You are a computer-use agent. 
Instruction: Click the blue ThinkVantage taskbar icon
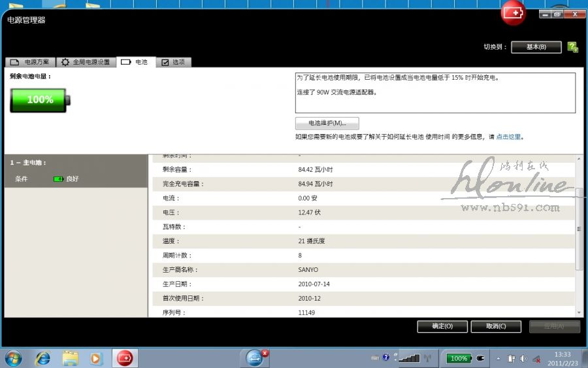255,358
